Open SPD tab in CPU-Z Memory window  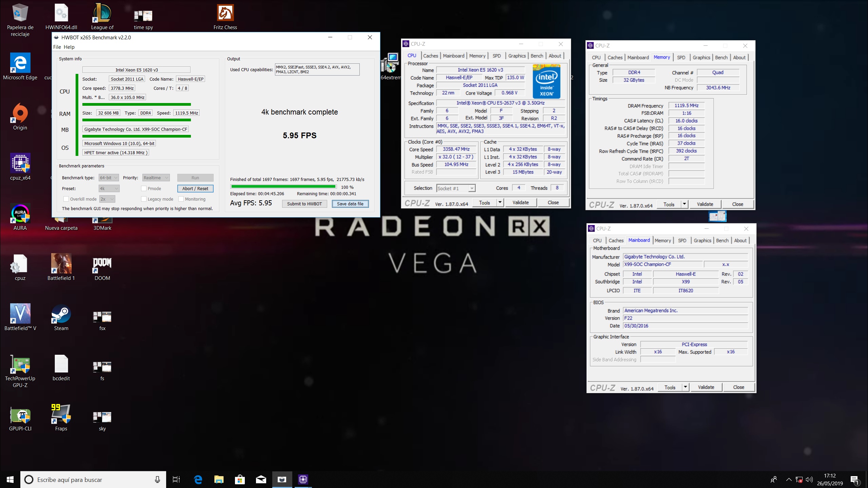tap(681, 57)
